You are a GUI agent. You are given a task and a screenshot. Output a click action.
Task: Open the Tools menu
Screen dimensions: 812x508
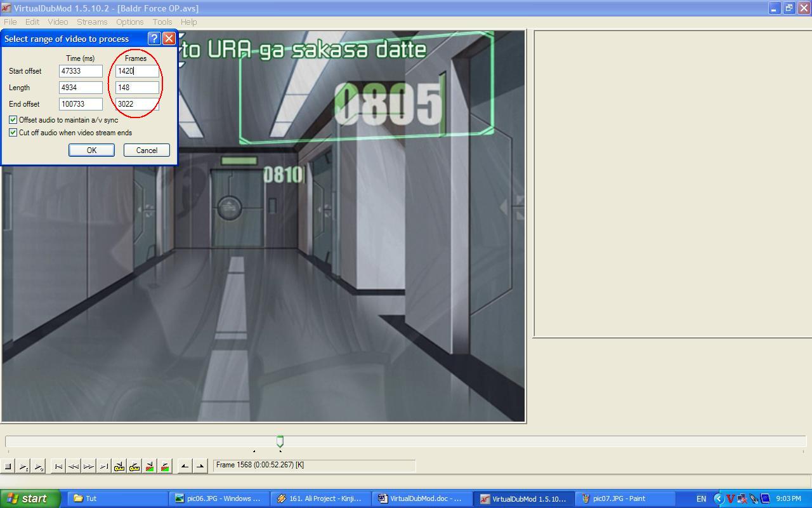pyautogui.click(x=162, y=22)
